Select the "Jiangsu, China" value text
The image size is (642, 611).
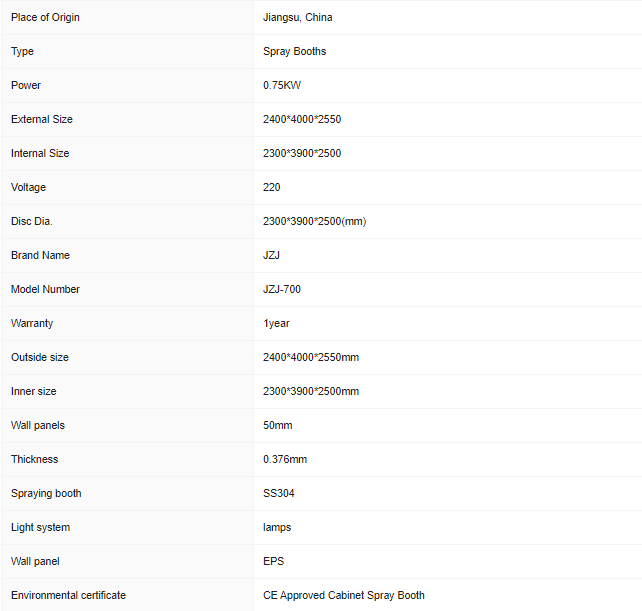(298, 17)
